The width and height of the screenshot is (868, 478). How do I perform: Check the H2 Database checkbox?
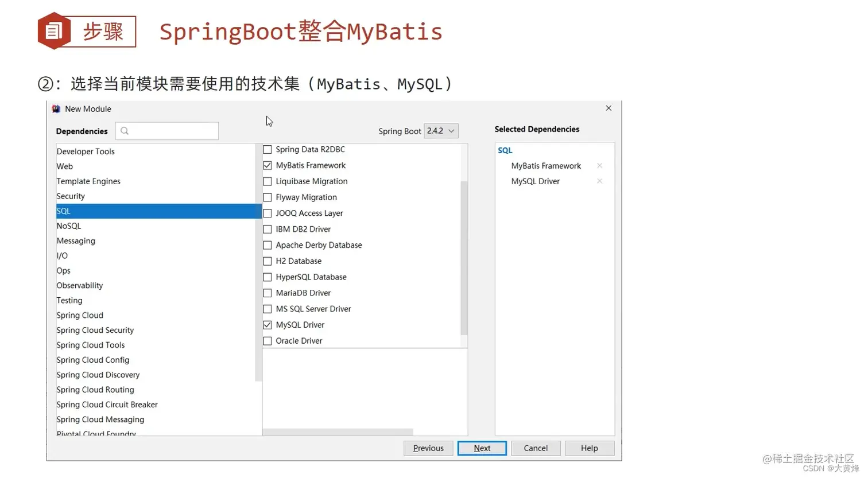click(268, 261)
